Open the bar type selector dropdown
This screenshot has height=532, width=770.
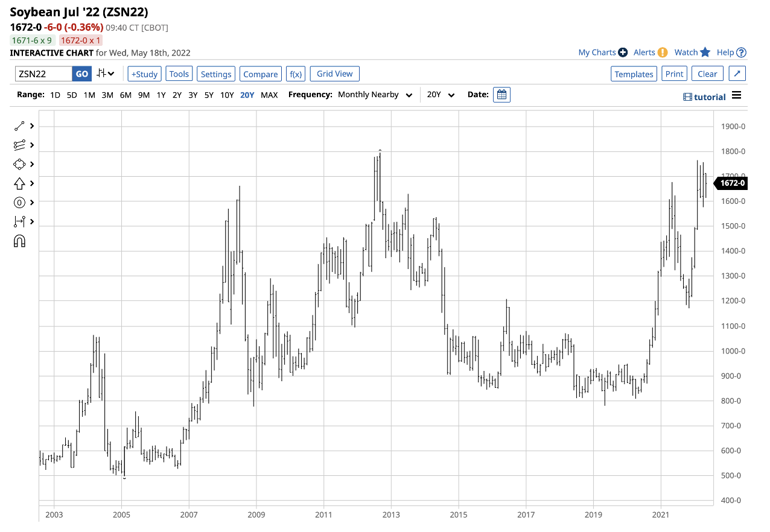point(106,74)
